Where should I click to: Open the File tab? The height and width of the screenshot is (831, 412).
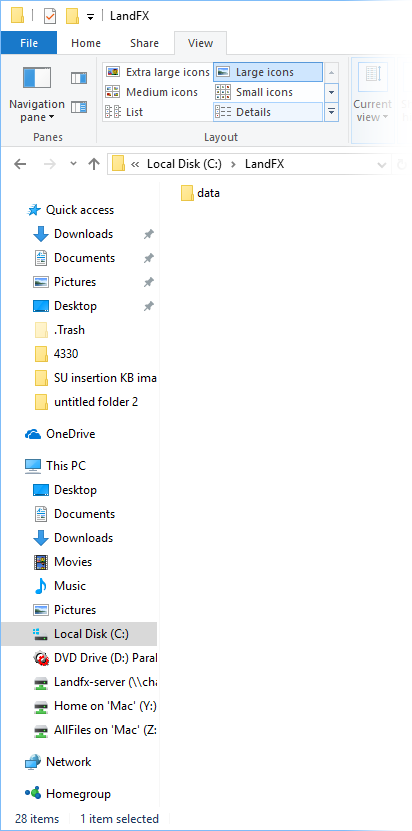tap(29, 43)
